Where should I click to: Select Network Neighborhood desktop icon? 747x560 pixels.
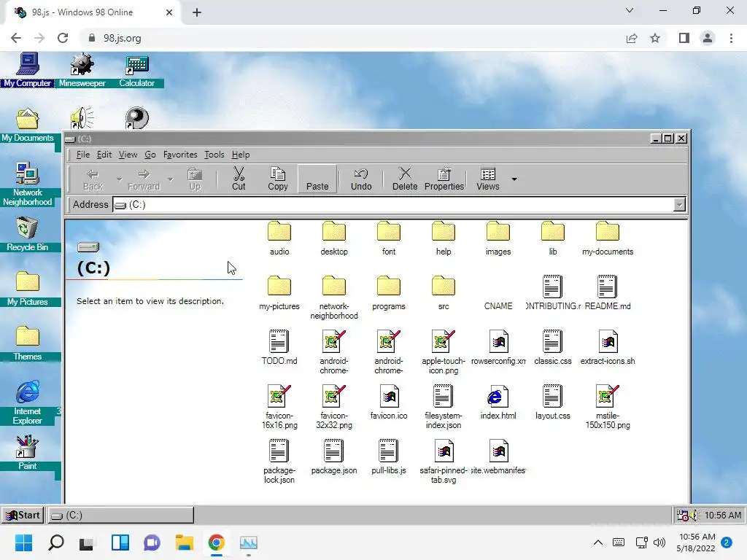click(x=27, y=184)
